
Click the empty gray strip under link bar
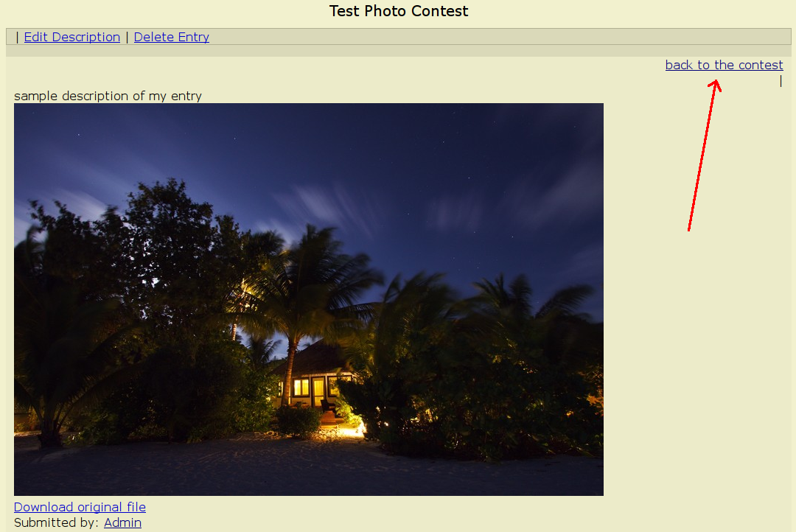[x=399, y=50]
